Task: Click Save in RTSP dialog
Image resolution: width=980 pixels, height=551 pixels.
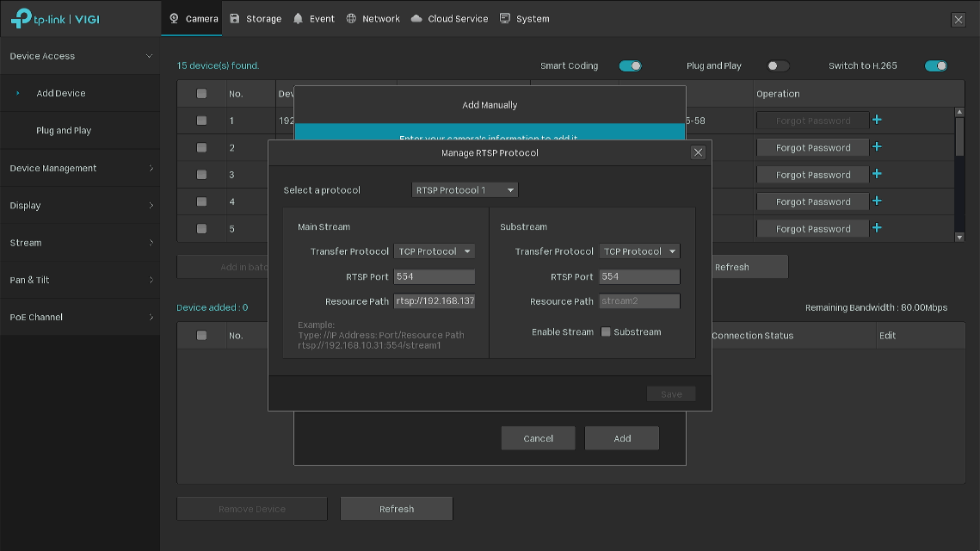Action: point(671,394)
